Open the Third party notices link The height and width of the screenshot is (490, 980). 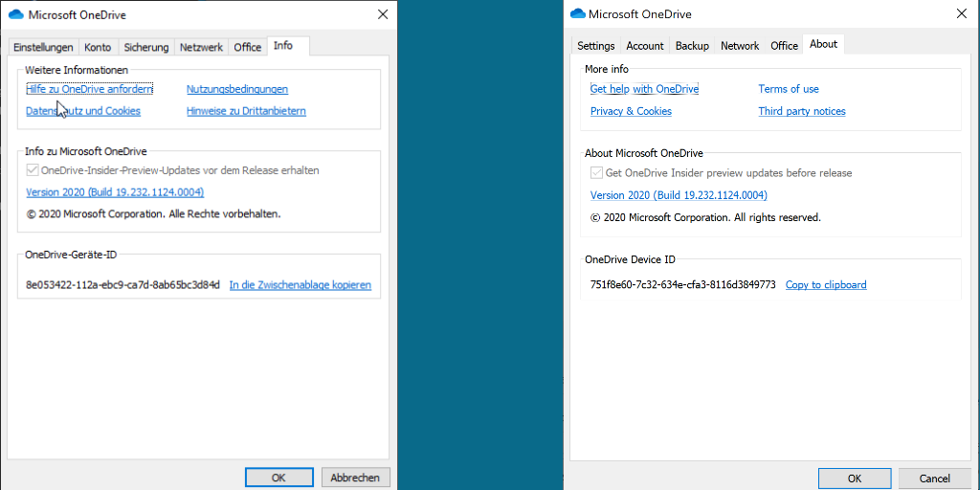(801, 111)
